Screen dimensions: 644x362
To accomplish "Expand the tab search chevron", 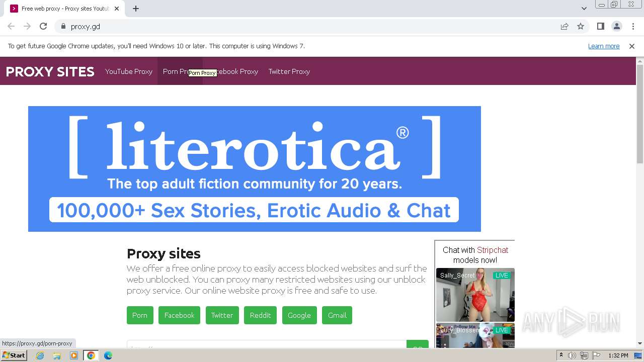I will click(x=584, y=9).
